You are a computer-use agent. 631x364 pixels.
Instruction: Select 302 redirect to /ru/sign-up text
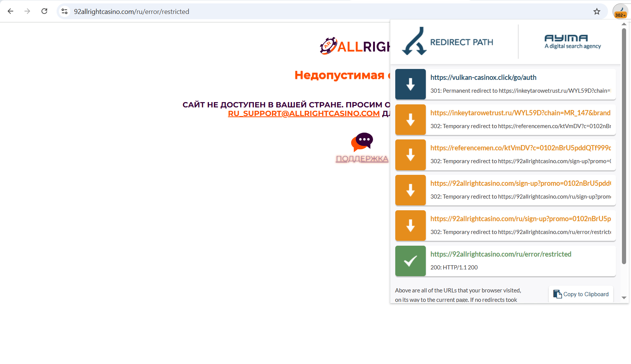point(520,197)
